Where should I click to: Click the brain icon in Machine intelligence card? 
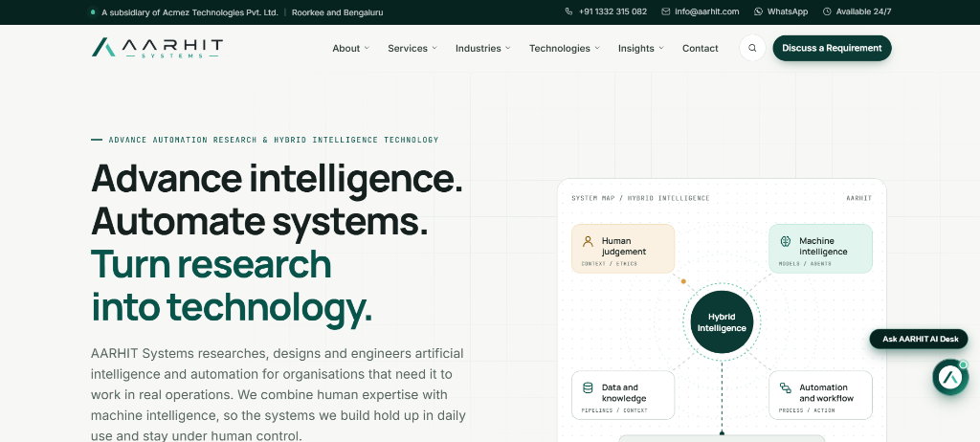point(786,241)
